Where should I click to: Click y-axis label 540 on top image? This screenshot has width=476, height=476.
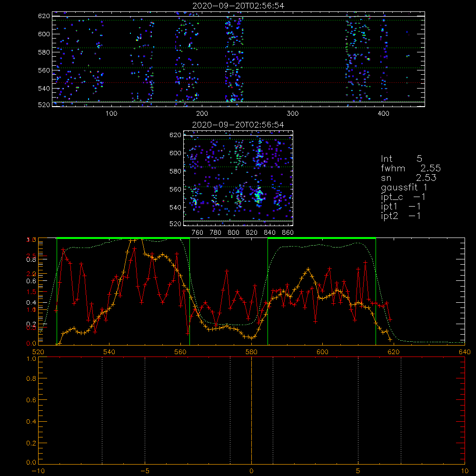pos(44,89)
